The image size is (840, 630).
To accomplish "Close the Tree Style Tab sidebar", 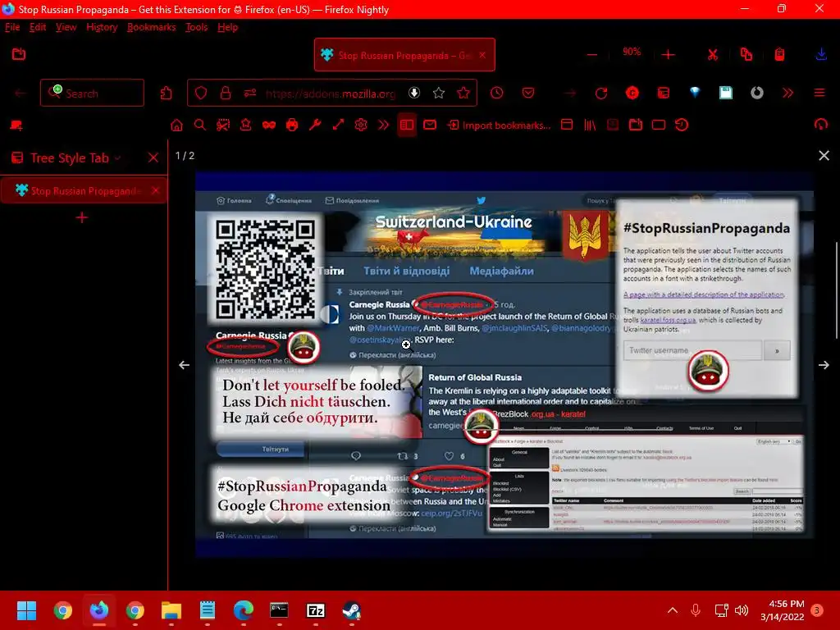I will pyautogui.click(x=153, y=157).
